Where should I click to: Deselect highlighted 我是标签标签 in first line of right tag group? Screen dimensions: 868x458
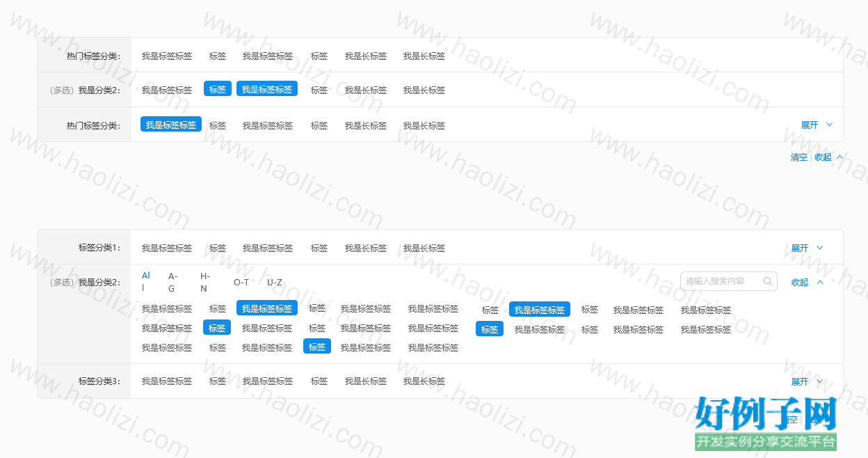pos(540,309)
